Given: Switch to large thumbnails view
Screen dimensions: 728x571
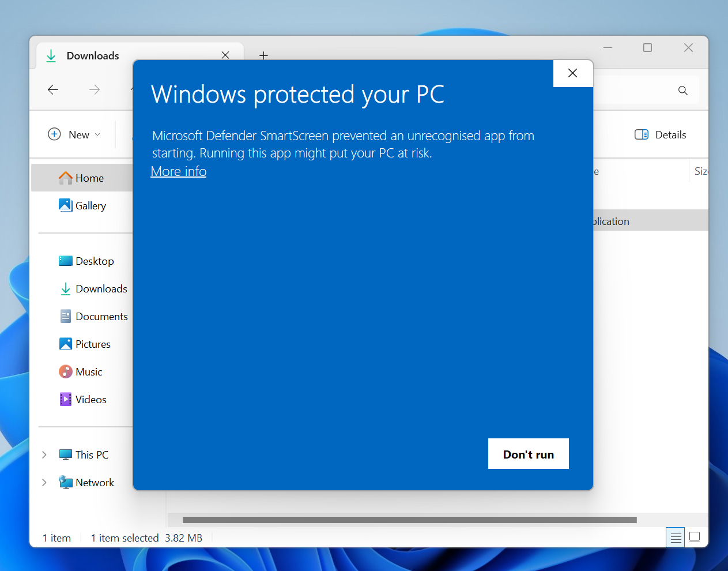Looking at the screenshot, I should point(695,538).
